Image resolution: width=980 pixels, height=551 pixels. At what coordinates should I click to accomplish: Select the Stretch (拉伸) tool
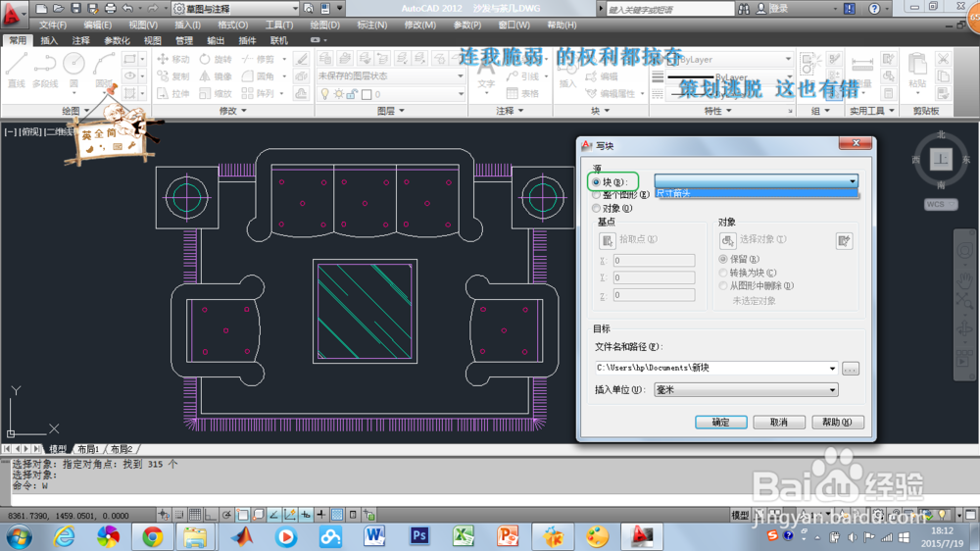point(173,93)
